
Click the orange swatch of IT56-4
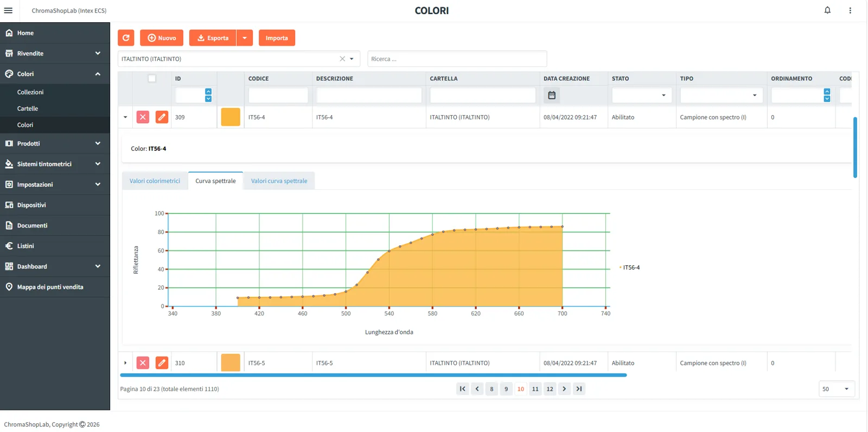point(231,117)
